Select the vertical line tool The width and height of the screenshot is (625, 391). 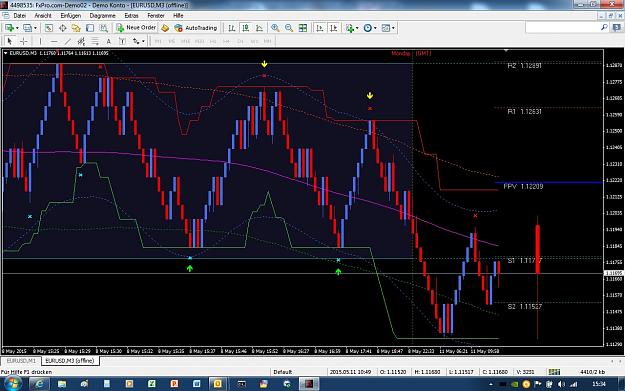[40, 41]
